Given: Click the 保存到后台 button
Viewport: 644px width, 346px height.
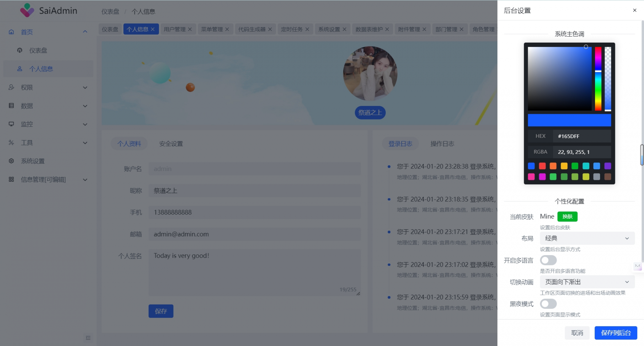Looking at the screenshot, I should (x=616, y=333).
